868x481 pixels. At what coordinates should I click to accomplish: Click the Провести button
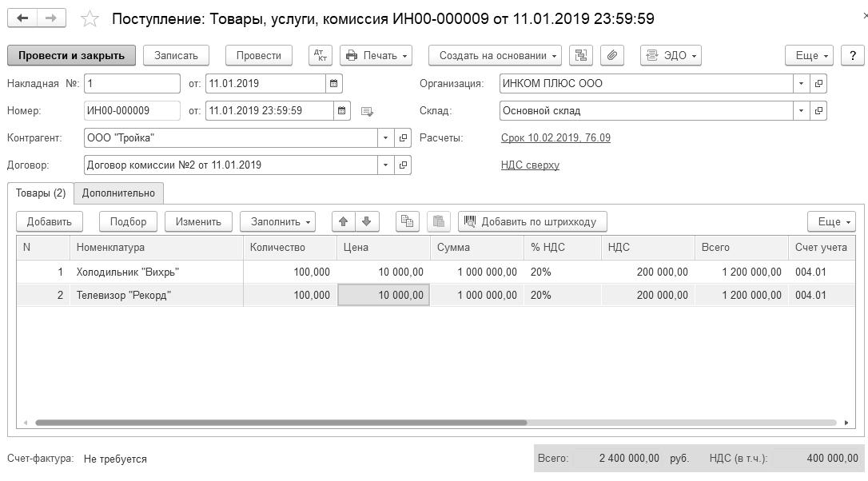tap(258, 55)
